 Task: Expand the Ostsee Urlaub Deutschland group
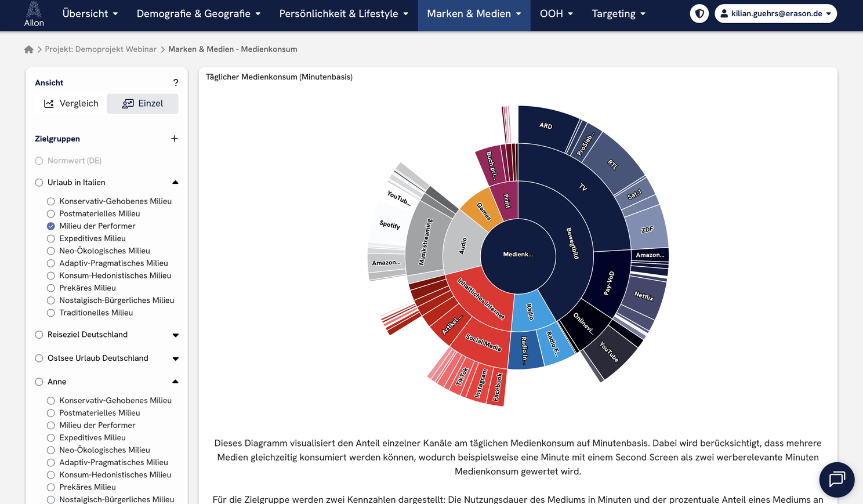[175, 358]
